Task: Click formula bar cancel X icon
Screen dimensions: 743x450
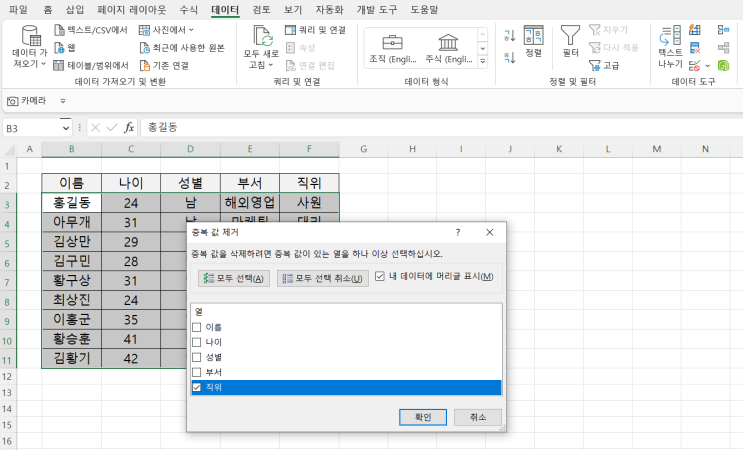Action: click(95, 127)
